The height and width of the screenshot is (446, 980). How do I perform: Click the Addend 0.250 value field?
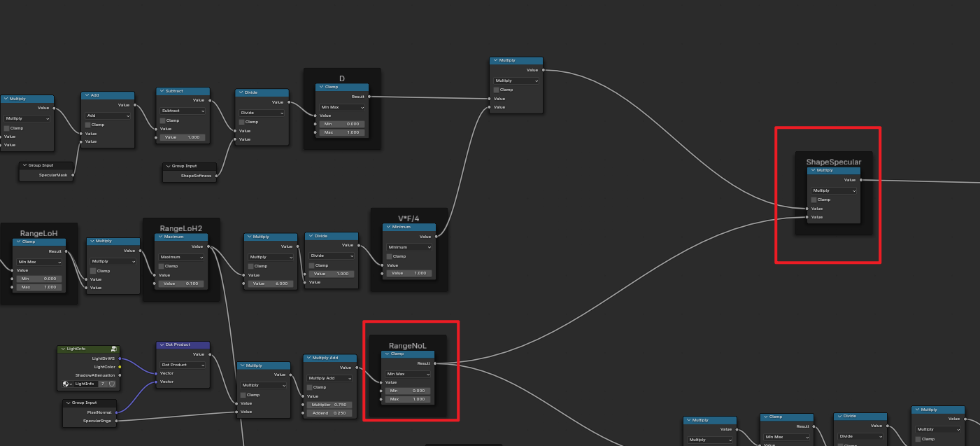(x=331, y=413)
